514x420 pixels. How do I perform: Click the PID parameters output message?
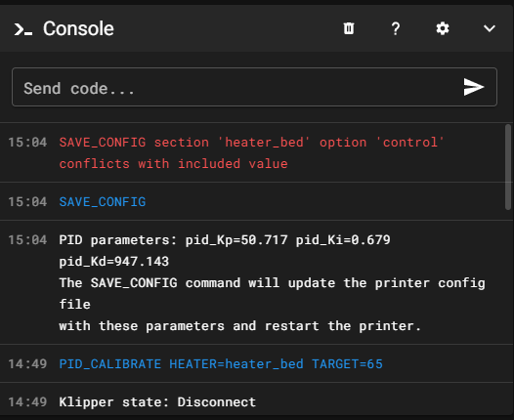click(272, 282)
